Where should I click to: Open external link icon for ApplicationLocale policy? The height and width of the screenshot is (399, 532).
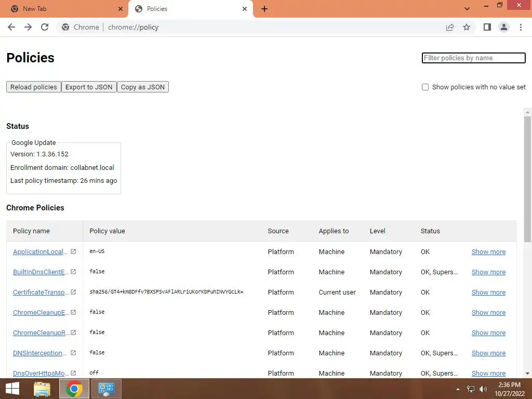tap(73, 251)
